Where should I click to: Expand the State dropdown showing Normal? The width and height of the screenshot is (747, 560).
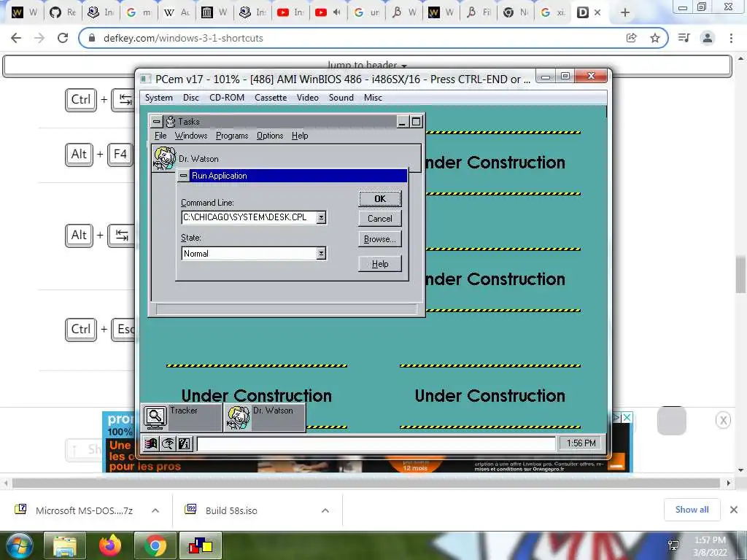[x=322, y=253]
